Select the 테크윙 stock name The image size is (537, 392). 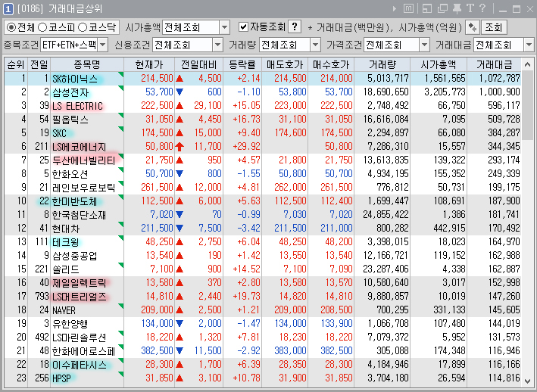pyautogui.click(x=65, y=242)
